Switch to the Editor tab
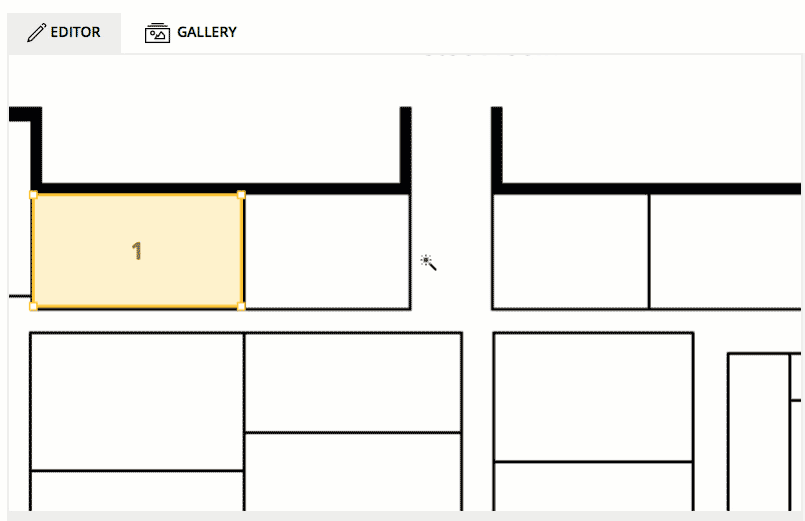805x521 pixels. [64, 33]
